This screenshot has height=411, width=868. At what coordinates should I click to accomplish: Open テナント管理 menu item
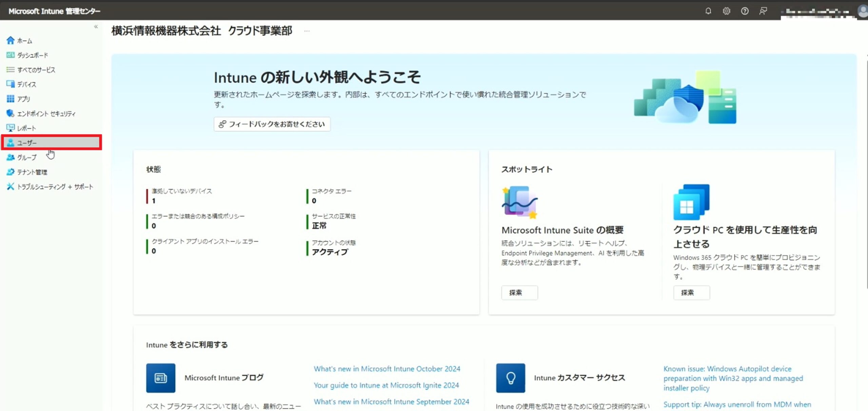[32, 172]
